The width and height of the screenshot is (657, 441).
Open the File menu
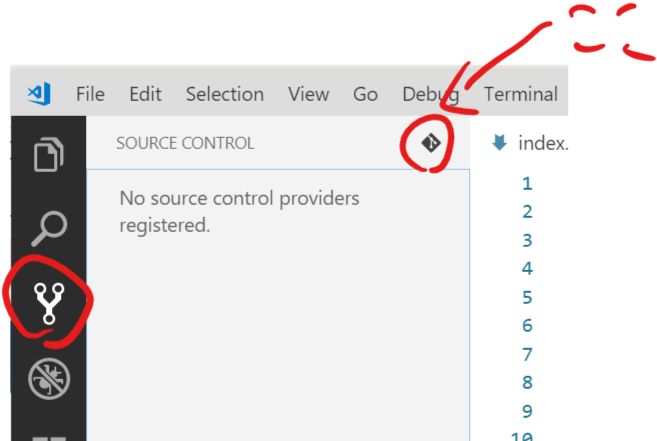point(90,94)
